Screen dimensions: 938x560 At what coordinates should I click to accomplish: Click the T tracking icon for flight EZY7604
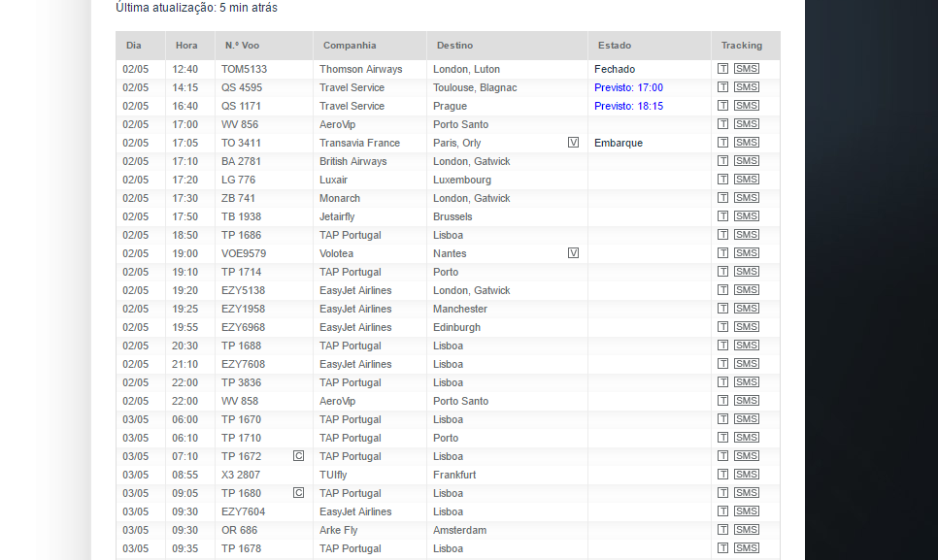tap(722, 511)
